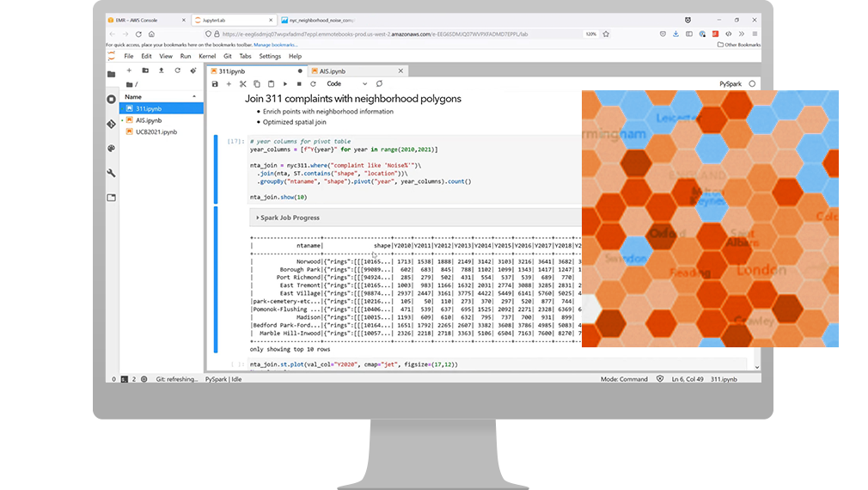Open the Kernel menu
Viewport: 868px width, 490px height.
tap(206, 56)
